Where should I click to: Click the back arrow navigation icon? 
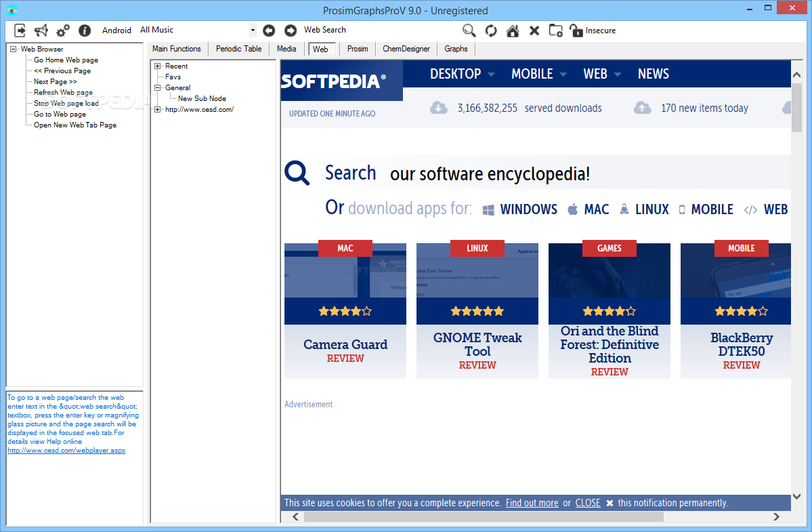coord(269,30)
